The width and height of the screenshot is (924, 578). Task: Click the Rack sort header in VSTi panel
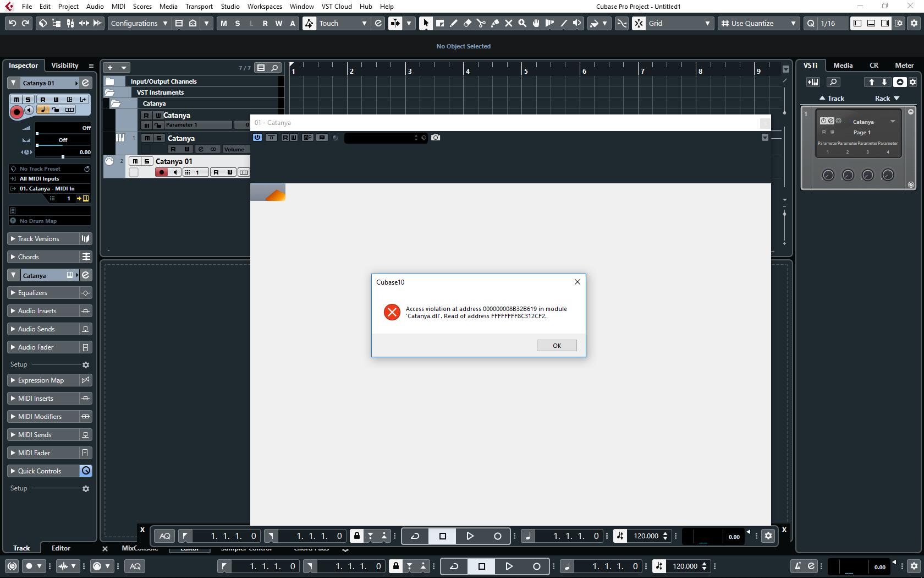[887, 99]
